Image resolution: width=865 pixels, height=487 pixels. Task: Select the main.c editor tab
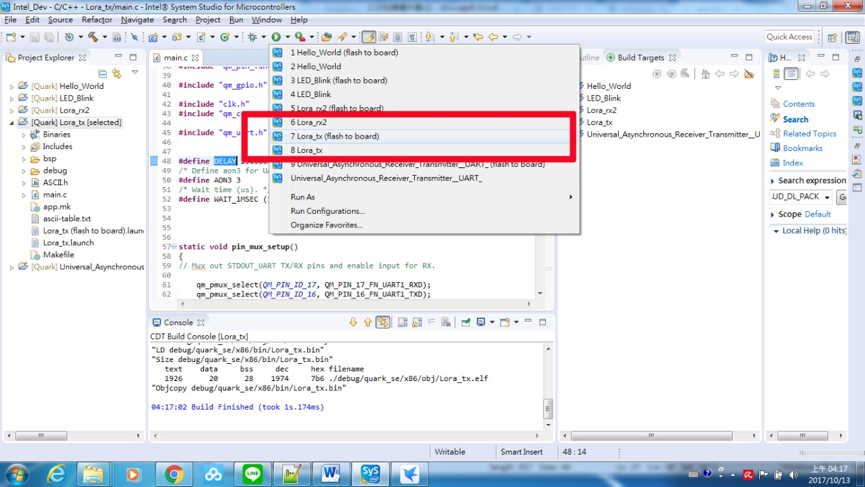175,57
